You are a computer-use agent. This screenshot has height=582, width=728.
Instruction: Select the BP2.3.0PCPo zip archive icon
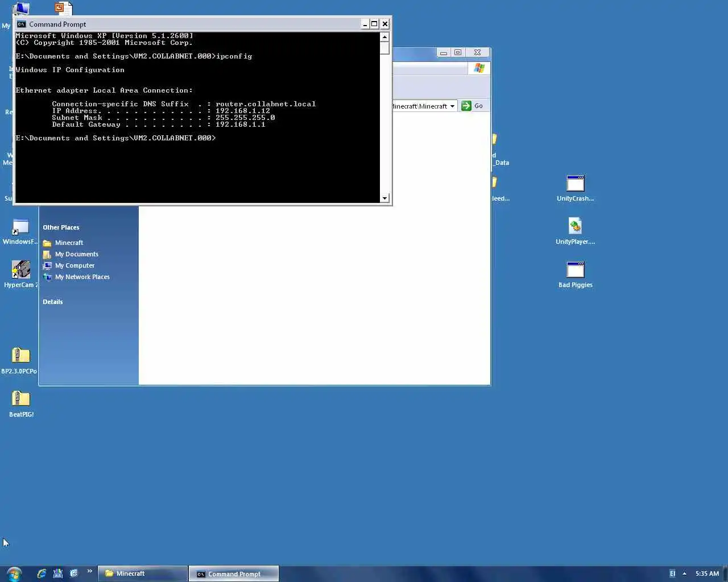[20, 360]
